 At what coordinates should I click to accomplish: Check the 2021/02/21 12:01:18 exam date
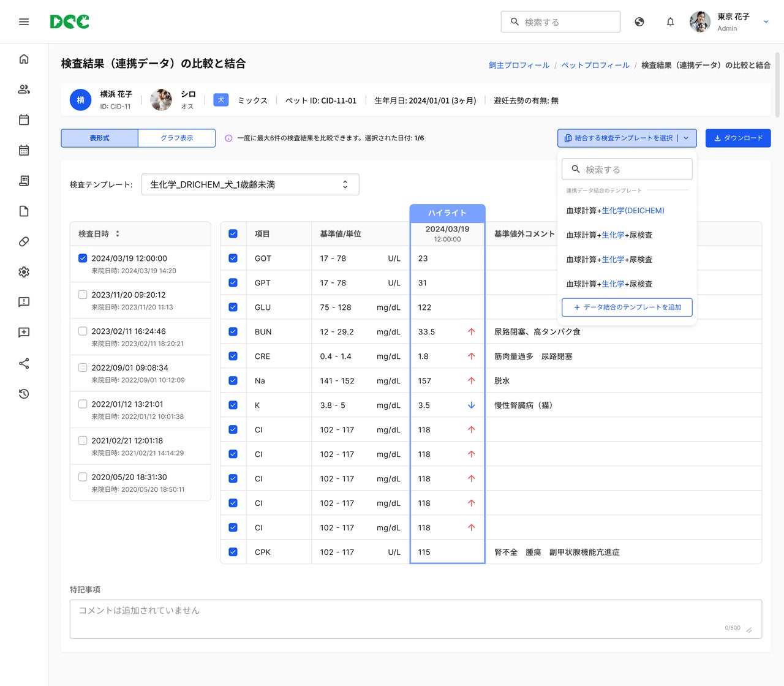83,440
